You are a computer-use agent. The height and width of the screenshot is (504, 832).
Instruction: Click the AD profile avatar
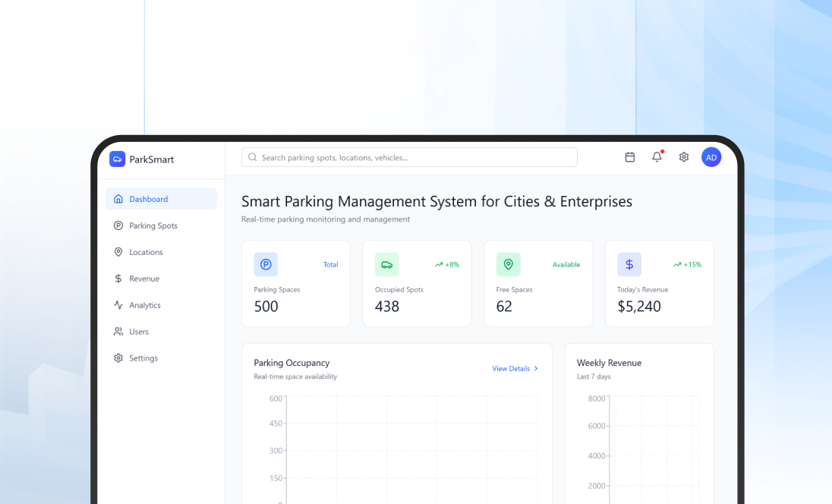click(711, 157)
